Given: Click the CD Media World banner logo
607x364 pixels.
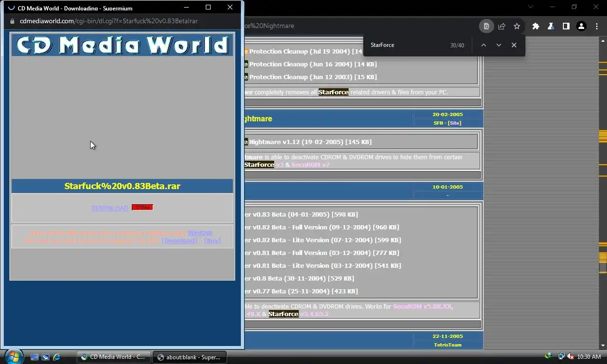Looking at the screenshot, I should point(122,45).
